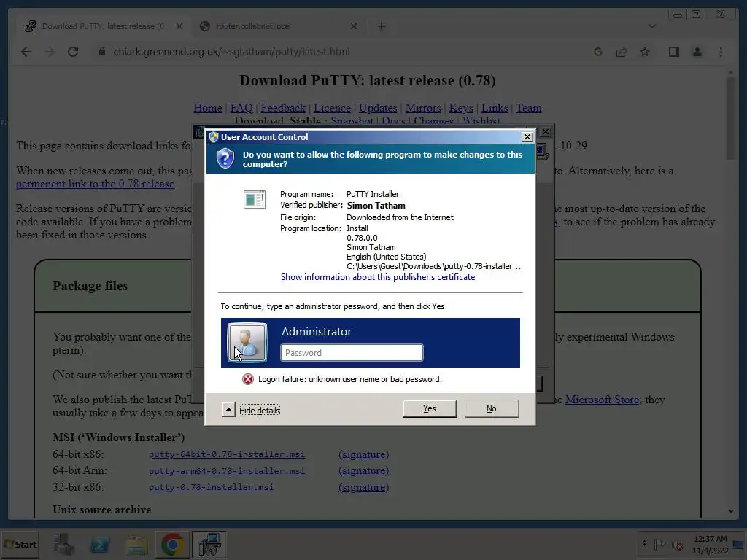Switch to the Download PuTTY browser tab
Viewport: 747px width, 560px height.
(103, 26)
